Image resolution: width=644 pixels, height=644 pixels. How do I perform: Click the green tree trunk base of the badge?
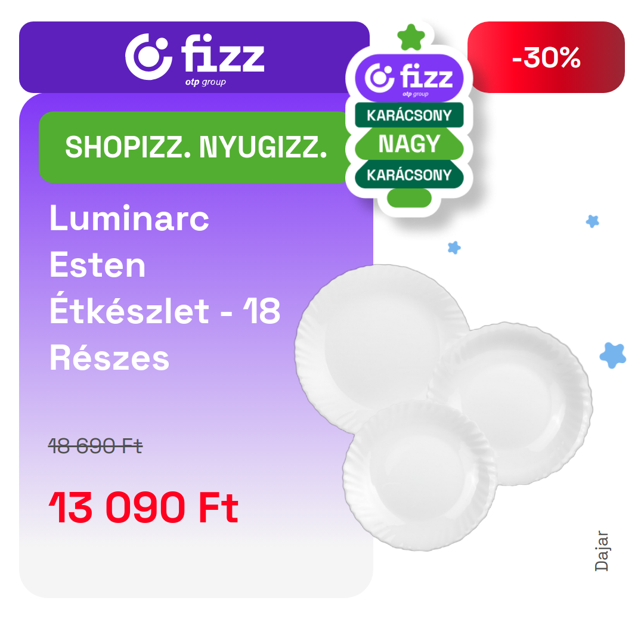pos(409,199)
